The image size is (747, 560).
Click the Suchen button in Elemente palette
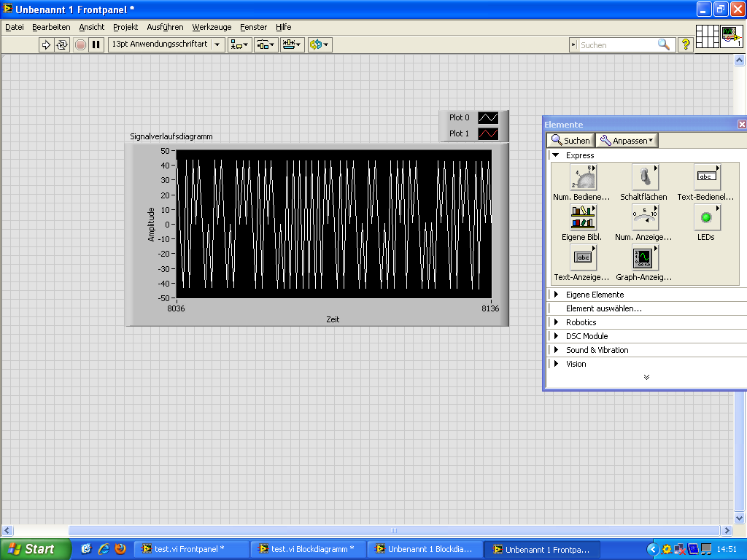pyautogui.click(x=570, y=141)
